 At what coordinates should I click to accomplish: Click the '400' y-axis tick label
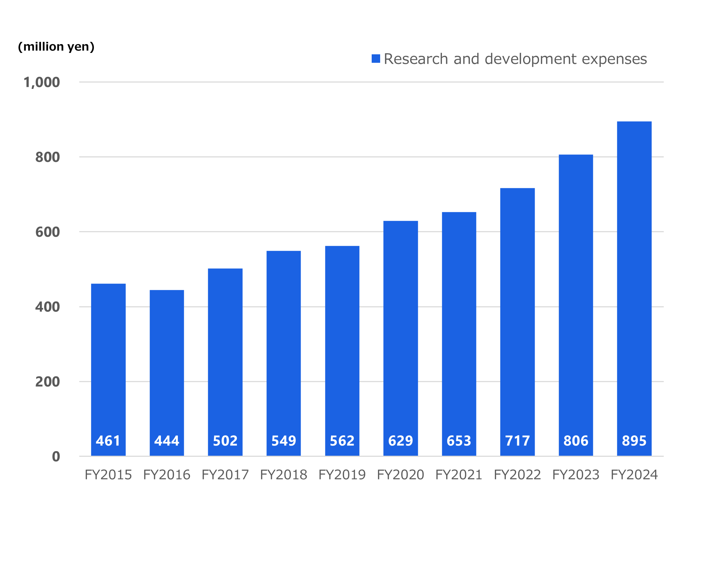[48, 307]
